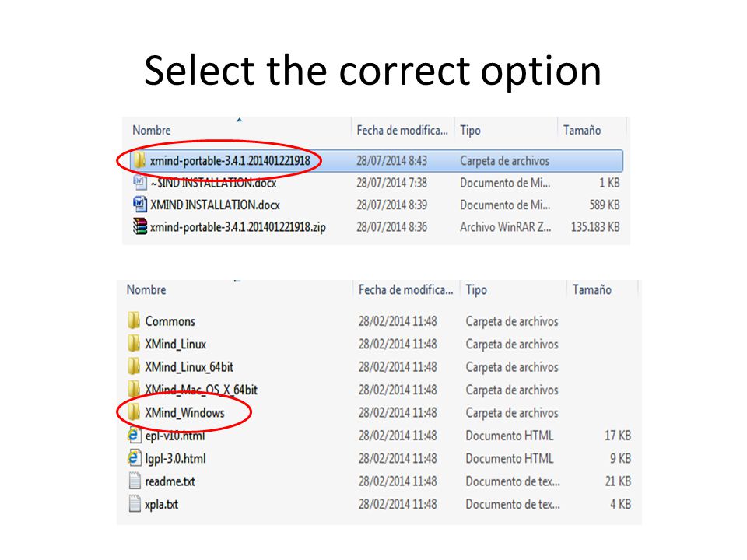Click Carpeta de archivos type in xmind-portable row
Viewport: 747px width, 560px height.
(x=504, y=161)
